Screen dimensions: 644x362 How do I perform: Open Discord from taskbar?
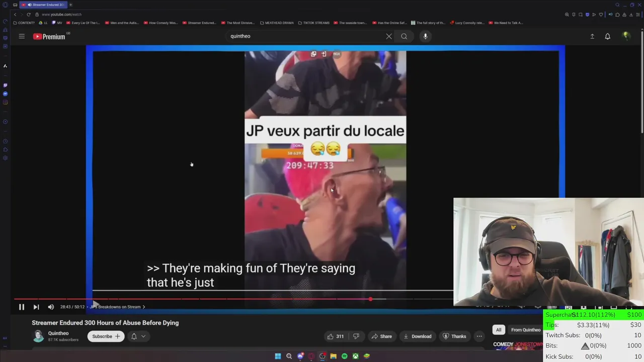point(300,356)
